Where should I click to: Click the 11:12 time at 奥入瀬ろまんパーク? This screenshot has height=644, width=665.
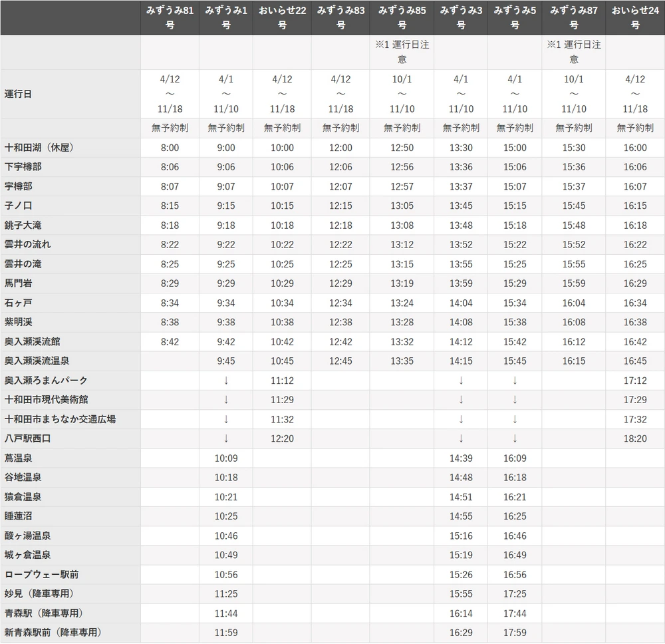pyautogui.click(x=282, y=381)
